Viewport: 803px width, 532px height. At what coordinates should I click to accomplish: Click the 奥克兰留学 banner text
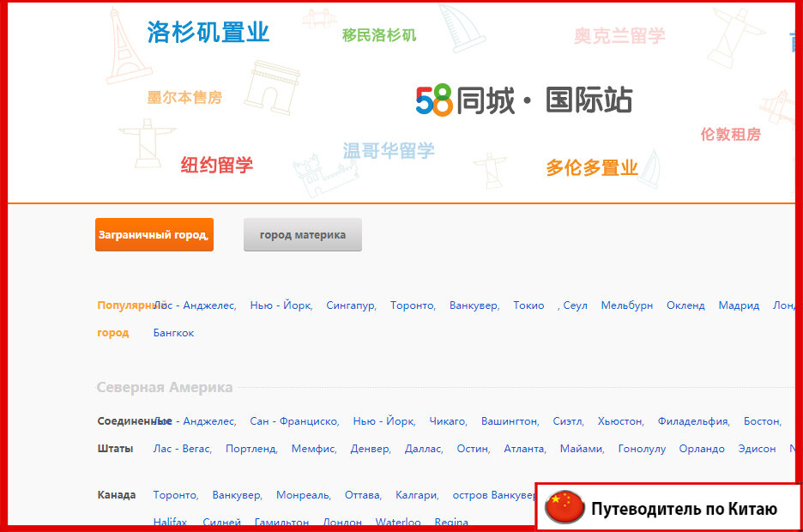(x=619, y=36)
